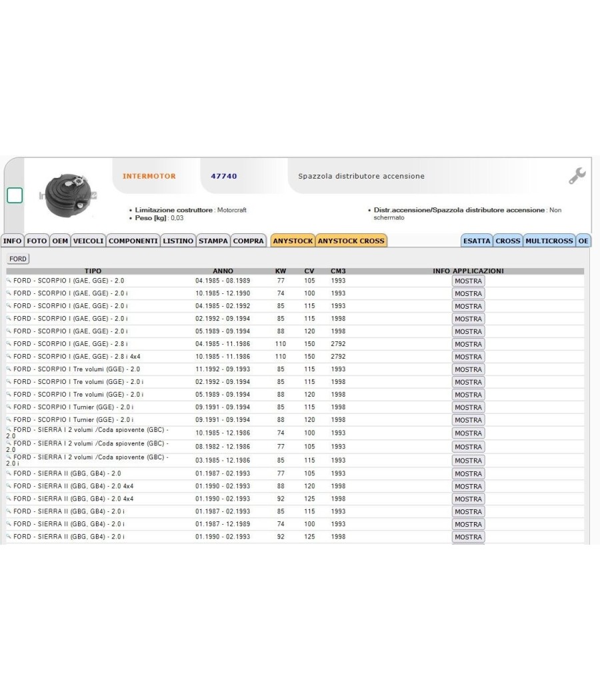The width and height of the screenshot is (600, 700).
Task: Click the INFO APPLICAZIONI column header
Action: [x=468, y=271]
